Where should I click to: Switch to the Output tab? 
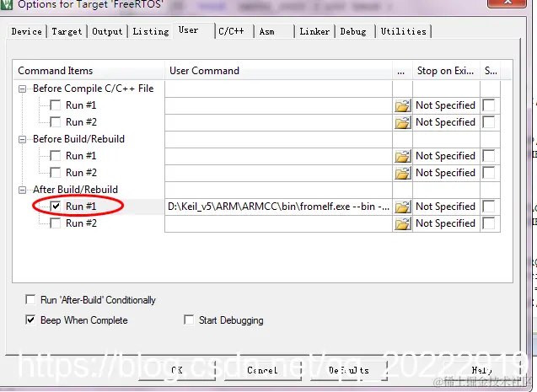(x=107, y=31)
